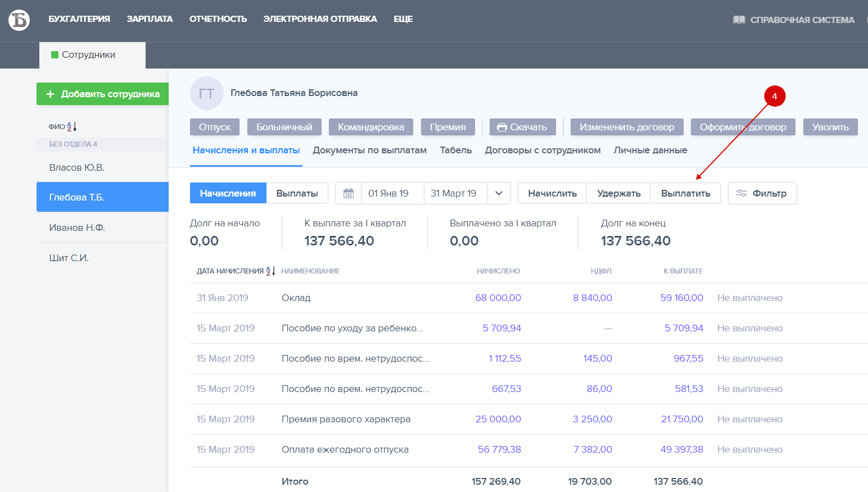The image size is (868, 492).
Task: Open the Фильтр button
Action: [762, 193]
